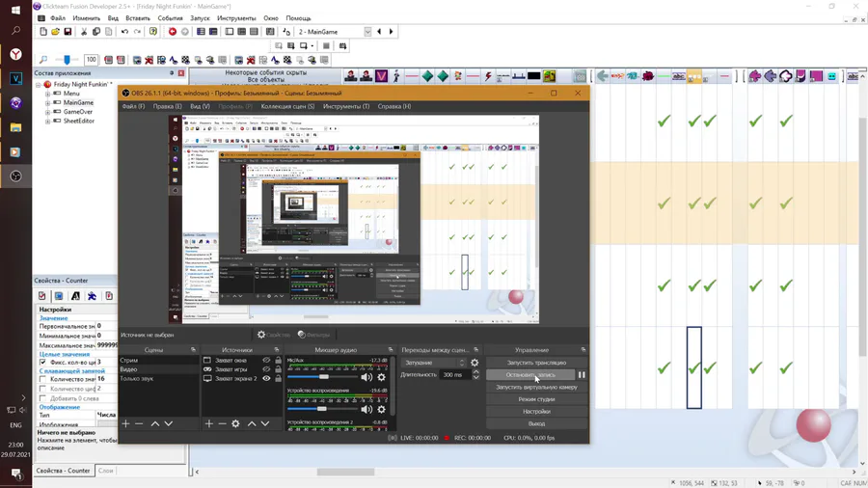Viewport: 868px width, 488px height.
Task: Toggle lock on Захват окна source
Action: [x=278, y=360]
